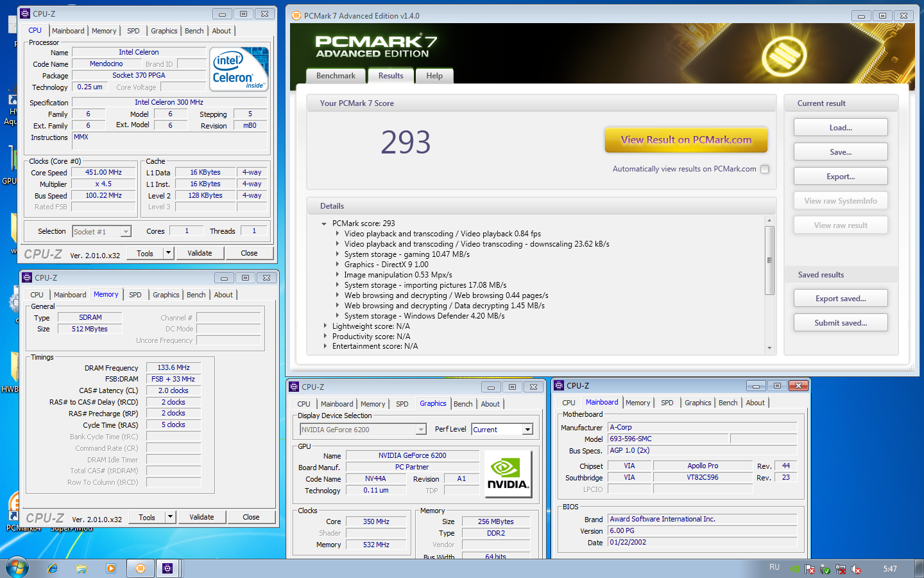Click the title bar icon of the CPU-Z Mainboard window
The height and width of the screenshot is (578, 924).
pos(559,385)
